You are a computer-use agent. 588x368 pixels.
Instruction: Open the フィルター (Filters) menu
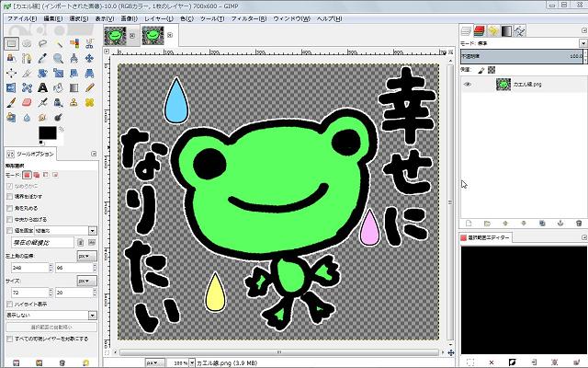pos(249,18)
